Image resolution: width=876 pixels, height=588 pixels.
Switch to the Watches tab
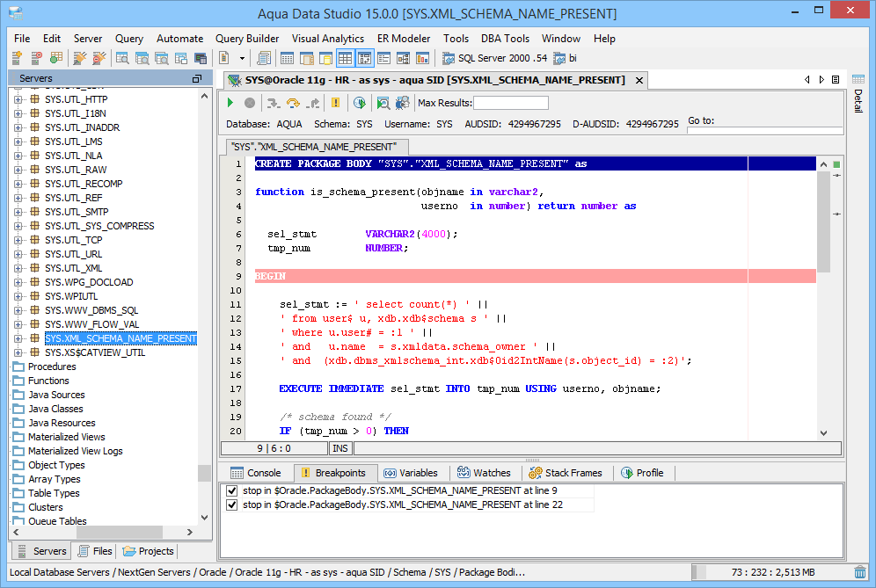484,473
